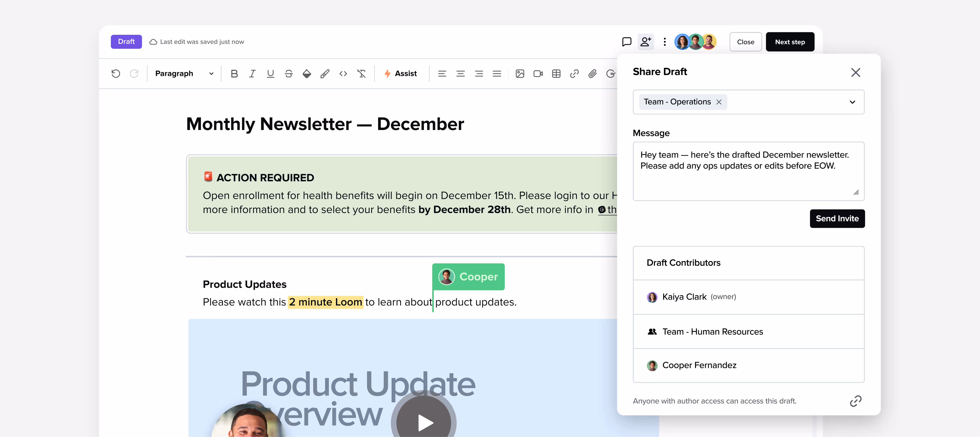This screenshot has height=437, width=980.
Task: Select the highlighter pen icon
Action: point(325,73)
